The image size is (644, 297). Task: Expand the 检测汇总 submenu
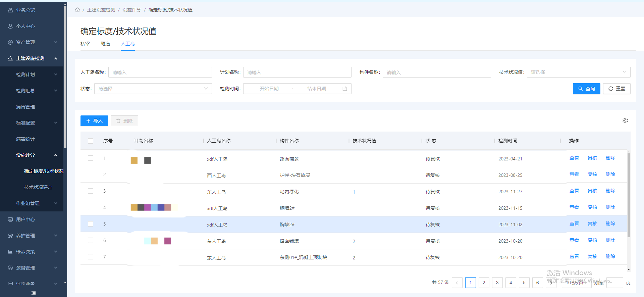tap(56, 91)
